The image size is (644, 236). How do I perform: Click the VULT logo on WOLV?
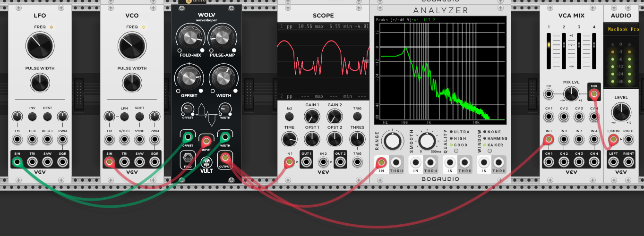click(x=206, y=165)
